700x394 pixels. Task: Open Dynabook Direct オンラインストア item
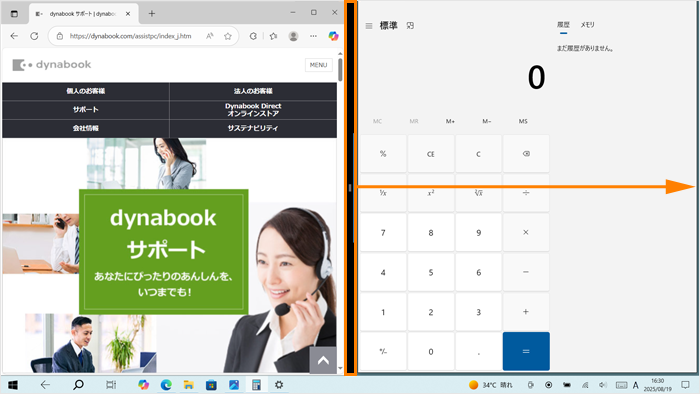click(x=253, y=110)
